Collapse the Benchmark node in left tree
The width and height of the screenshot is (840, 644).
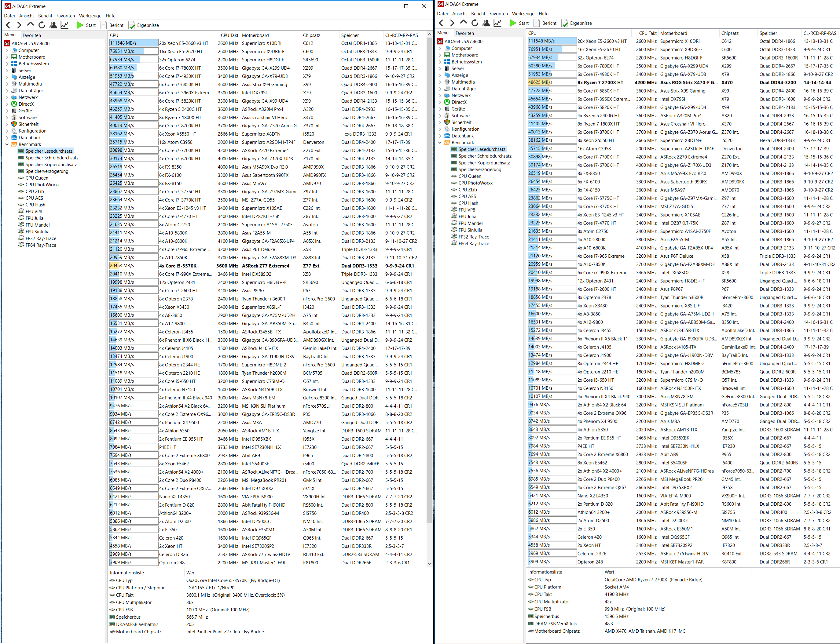point(7,144)
